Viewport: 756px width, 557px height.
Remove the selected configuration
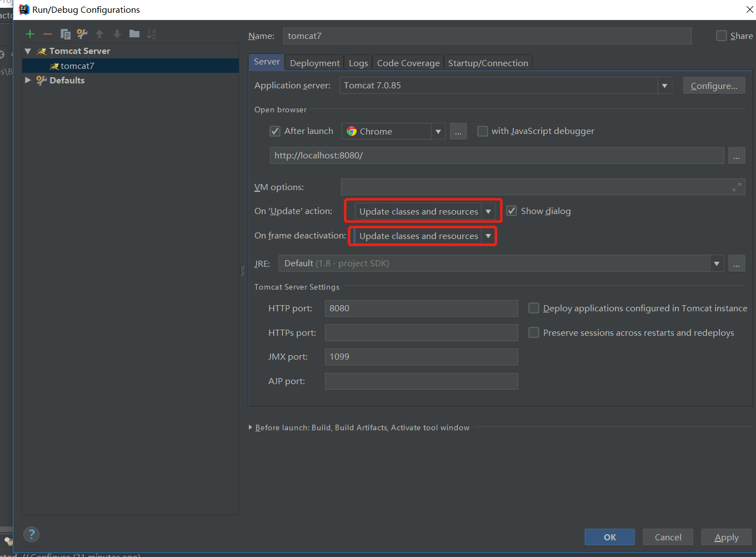(48, 34)
